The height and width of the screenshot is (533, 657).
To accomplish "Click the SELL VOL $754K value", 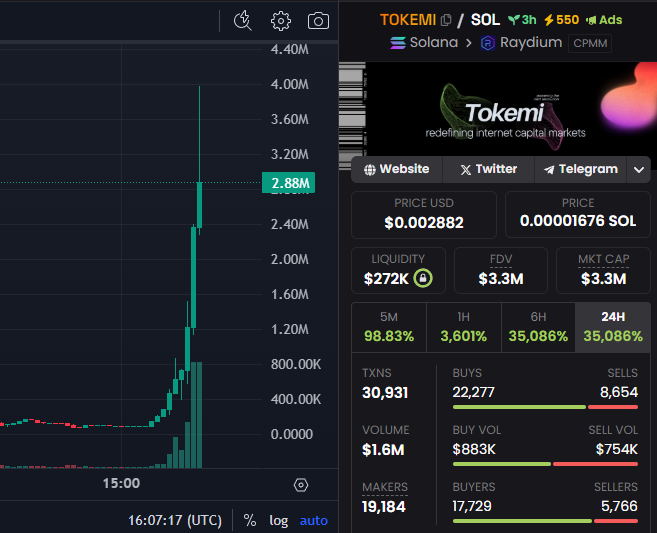I will pos(617,449).
